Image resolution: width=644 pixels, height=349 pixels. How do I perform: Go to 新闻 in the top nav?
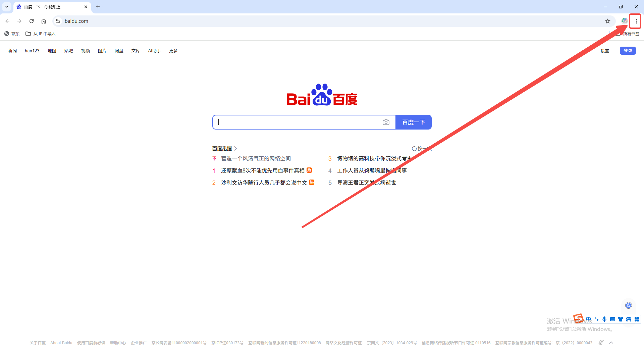click(12, 51)
